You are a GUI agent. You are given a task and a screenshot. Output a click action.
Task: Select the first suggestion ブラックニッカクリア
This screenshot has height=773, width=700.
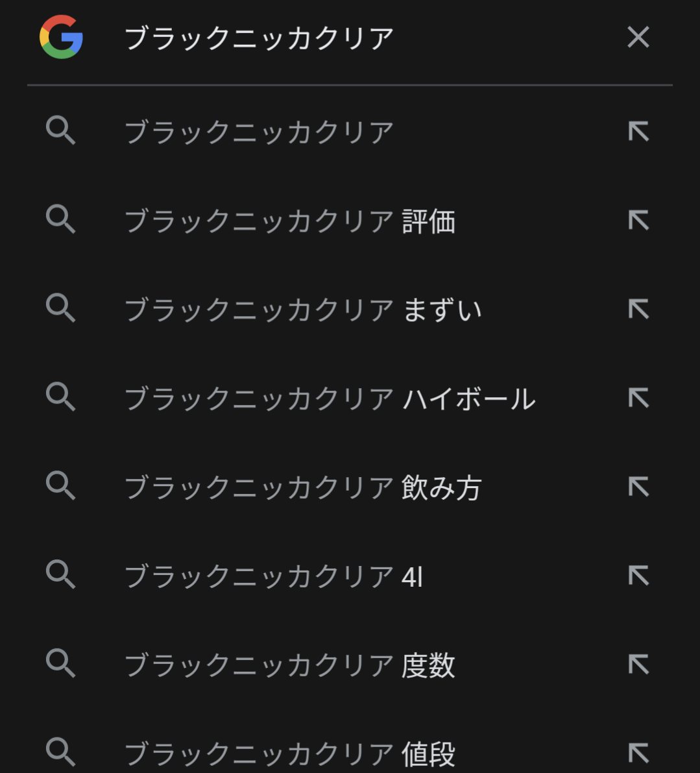pyautogui.click(x=259, y=132)
